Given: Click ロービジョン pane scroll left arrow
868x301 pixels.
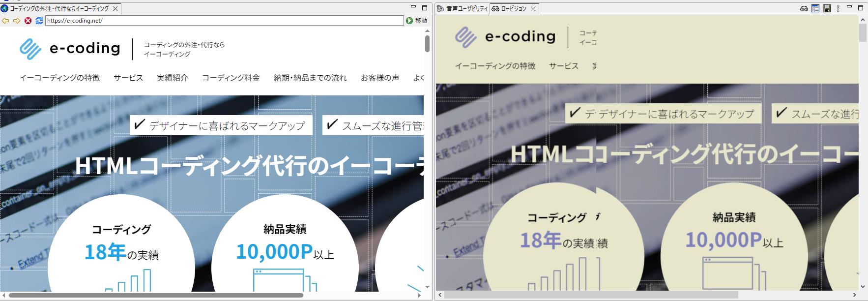Looking at the screenshot, I should pyautogui.click(x=440, y=295).
